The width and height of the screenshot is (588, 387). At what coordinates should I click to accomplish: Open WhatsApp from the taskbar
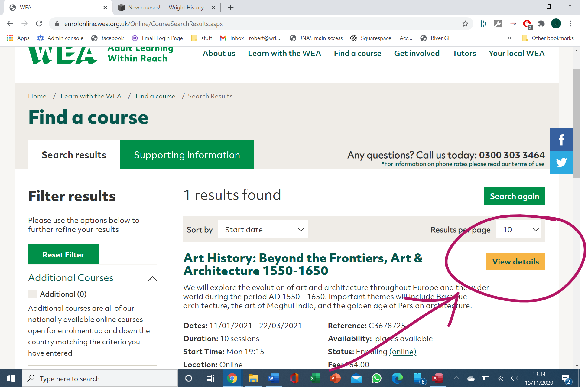pyautogui.click(x=376, y=378)
